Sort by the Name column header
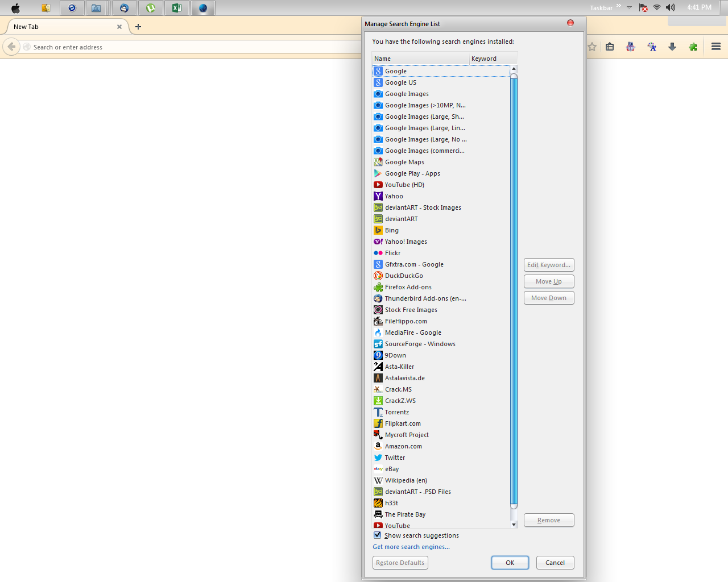 (x=421, y=59)
